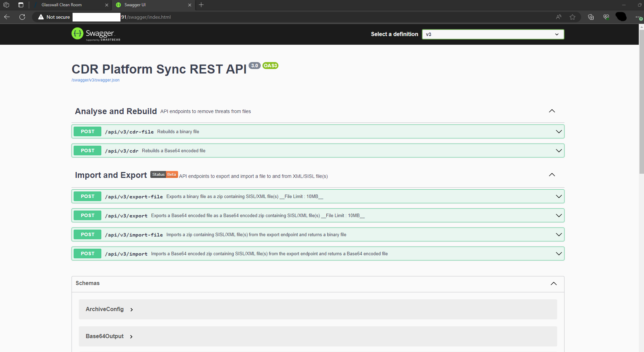Collapse the Schemas section
Image resolution: width=644 pixels, height=352 pixels.
pyautogui.click(x=553, y=284)
